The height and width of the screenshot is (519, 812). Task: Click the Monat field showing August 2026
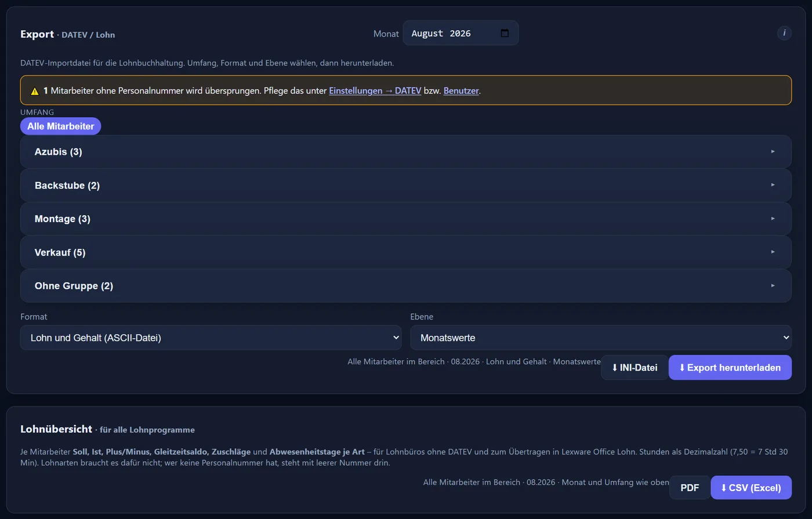[461, 33]
